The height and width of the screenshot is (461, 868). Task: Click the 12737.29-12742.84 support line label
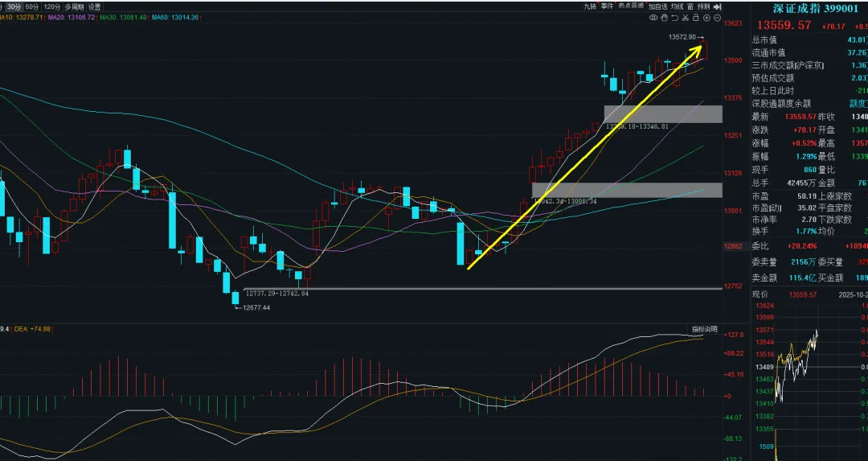(276, 293)
